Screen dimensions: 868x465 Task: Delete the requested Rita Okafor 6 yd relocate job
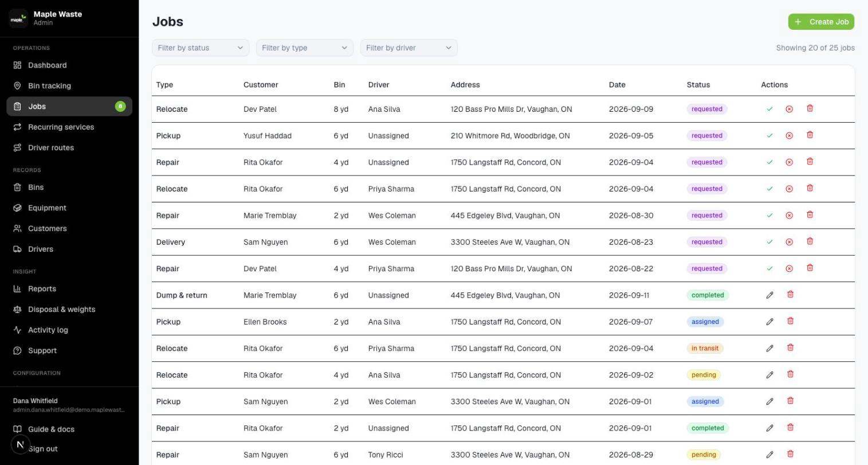810,188
